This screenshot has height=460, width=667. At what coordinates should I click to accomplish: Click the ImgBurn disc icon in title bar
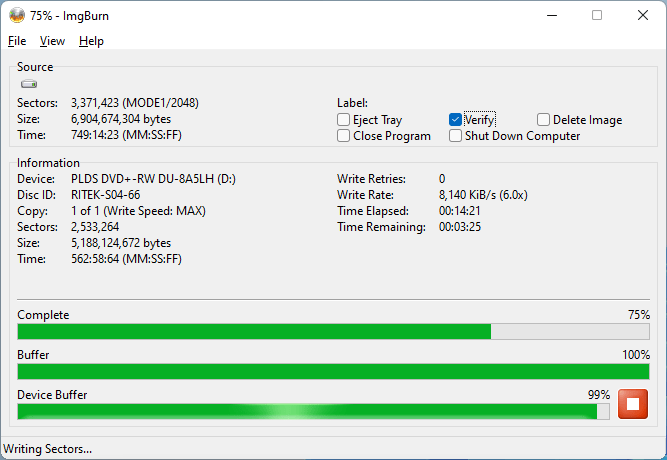click(14, 15)
